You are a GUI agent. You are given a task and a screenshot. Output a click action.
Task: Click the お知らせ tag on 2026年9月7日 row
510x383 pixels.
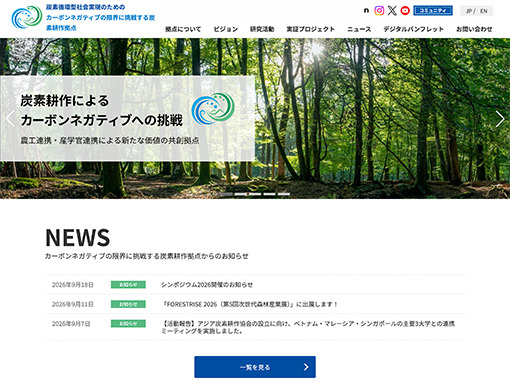pos(128,324)
